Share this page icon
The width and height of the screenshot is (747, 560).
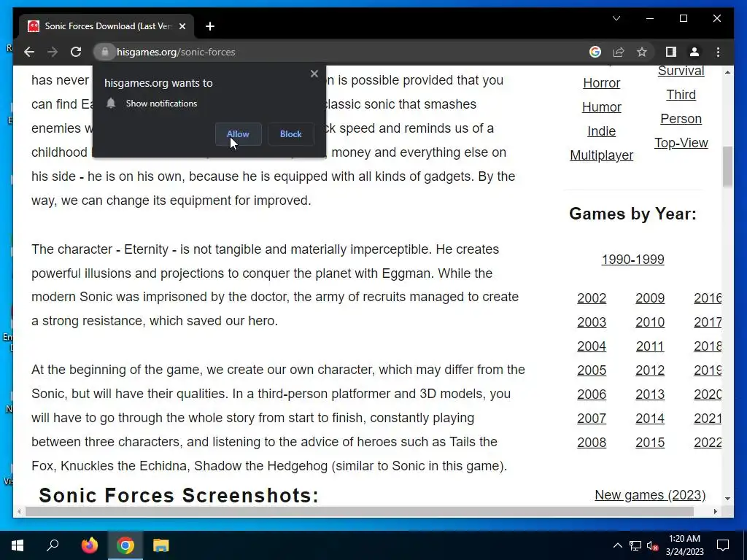(619, 52)
